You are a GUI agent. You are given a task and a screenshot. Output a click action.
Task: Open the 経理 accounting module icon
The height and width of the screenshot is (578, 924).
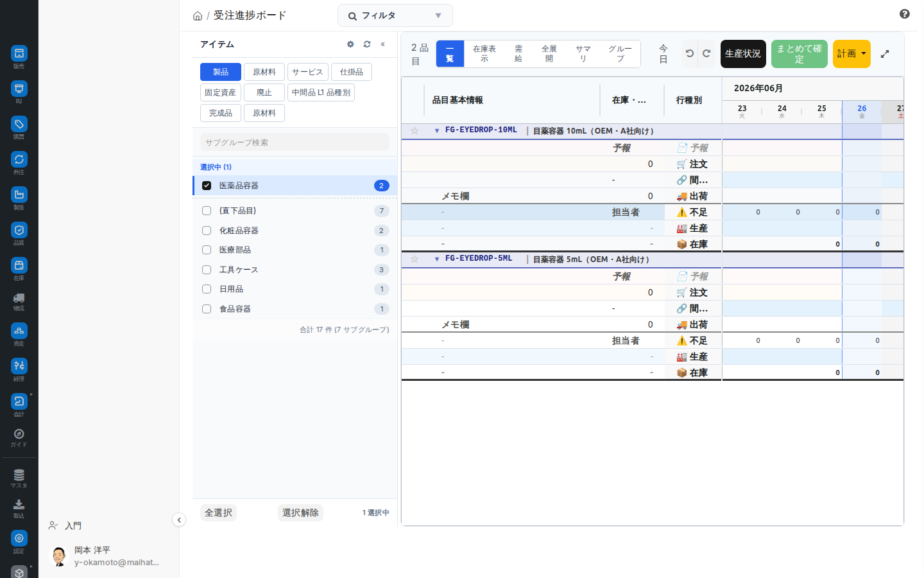coord(19,367)
